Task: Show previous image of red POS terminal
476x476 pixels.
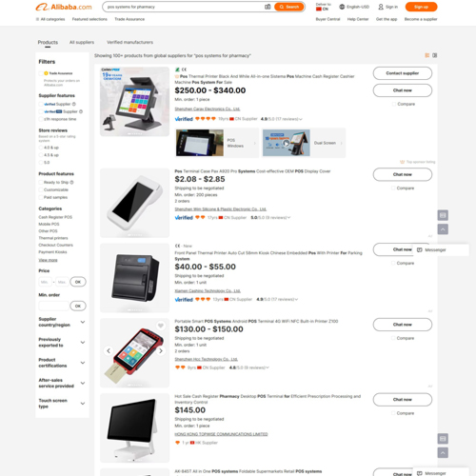Action: pyautogui.click(x=109, y=350)
